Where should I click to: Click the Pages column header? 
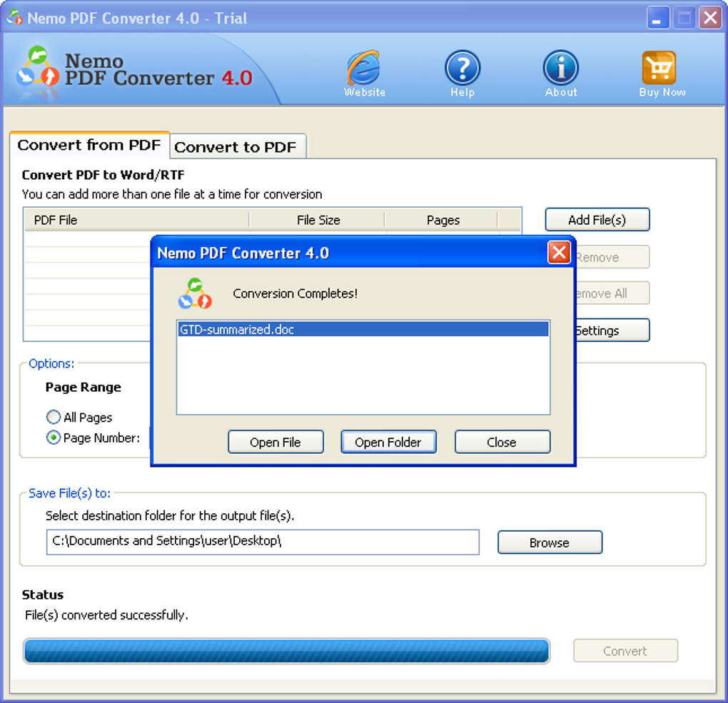tap(442, 220)
